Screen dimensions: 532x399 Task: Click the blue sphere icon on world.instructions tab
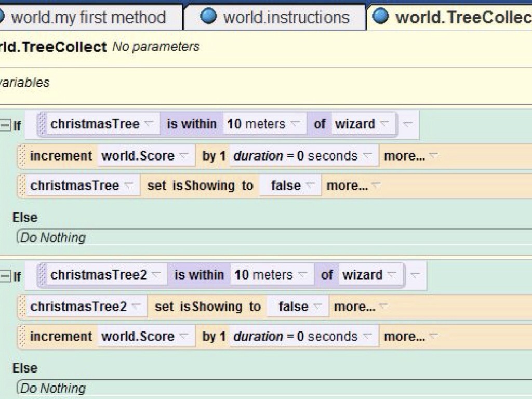[208, 17]
